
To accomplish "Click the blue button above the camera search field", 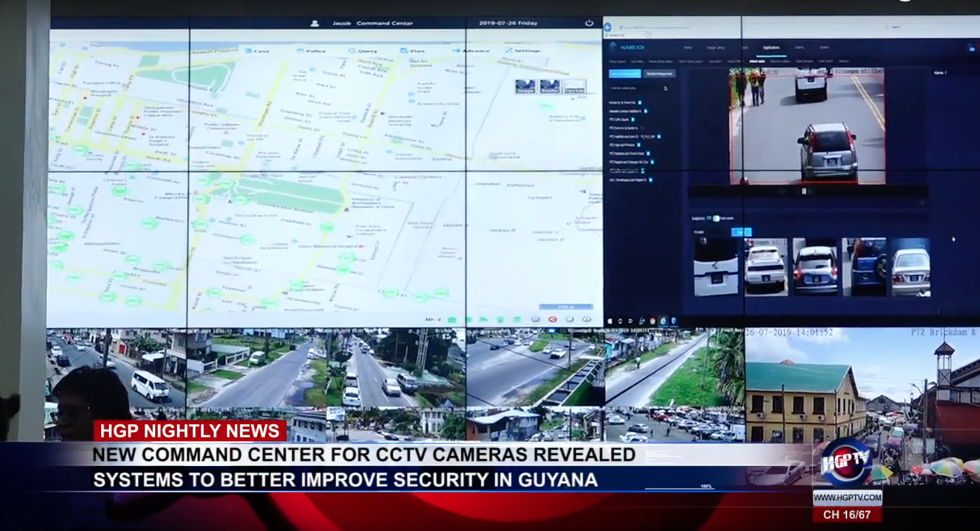I will [626, 73].
